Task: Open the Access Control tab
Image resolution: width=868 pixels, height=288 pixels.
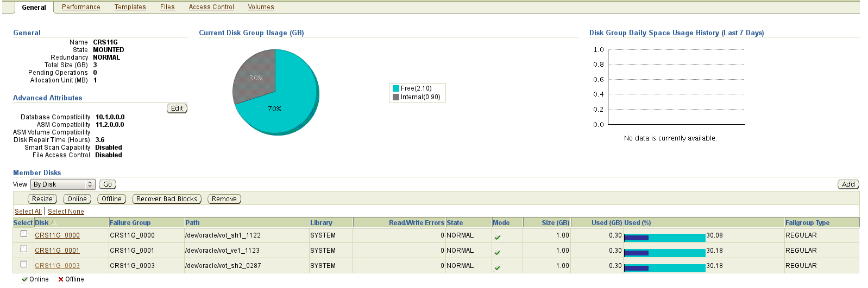Action: point(211,7)
